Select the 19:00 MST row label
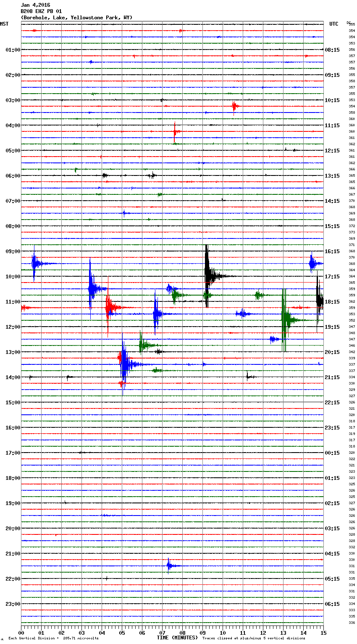This screenshot has height=644, width=357. (13, 503)
